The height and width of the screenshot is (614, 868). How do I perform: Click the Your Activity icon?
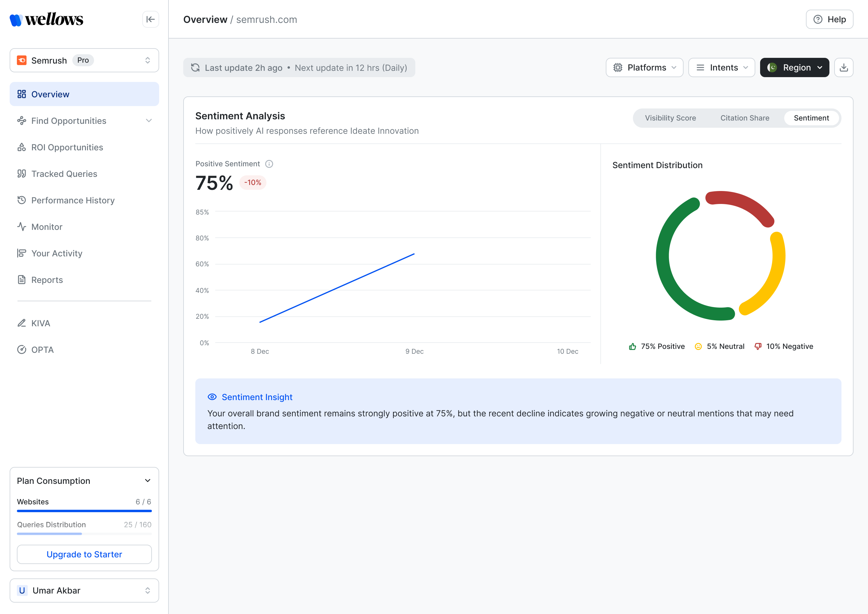22,253
